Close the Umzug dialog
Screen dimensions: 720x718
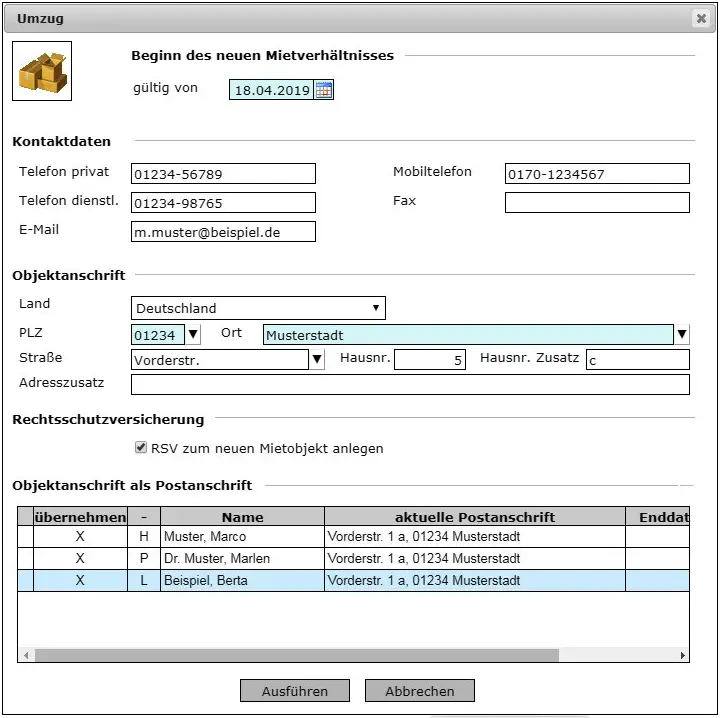click(700, 18)
